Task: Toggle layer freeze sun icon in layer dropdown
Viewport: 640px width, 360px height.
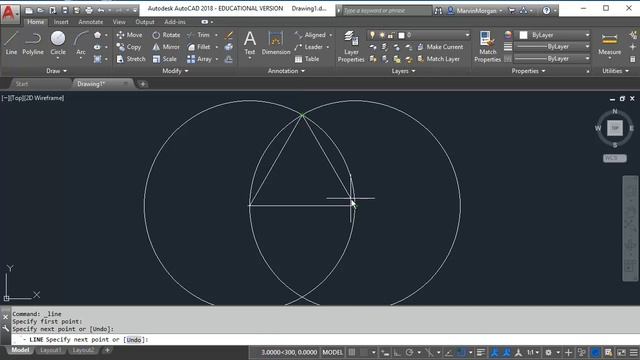Action: point(382,35)
